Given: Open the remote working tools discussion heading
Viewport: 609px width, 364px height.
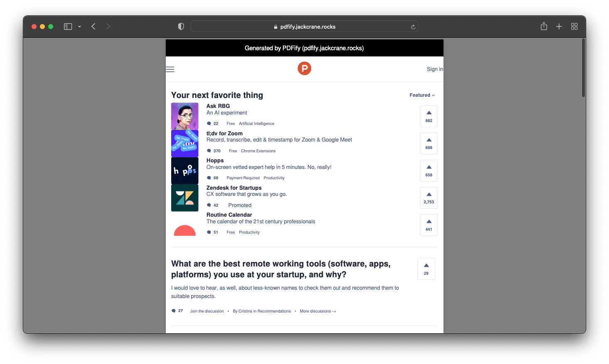Looking at the screenshot, I should (281, 269).
